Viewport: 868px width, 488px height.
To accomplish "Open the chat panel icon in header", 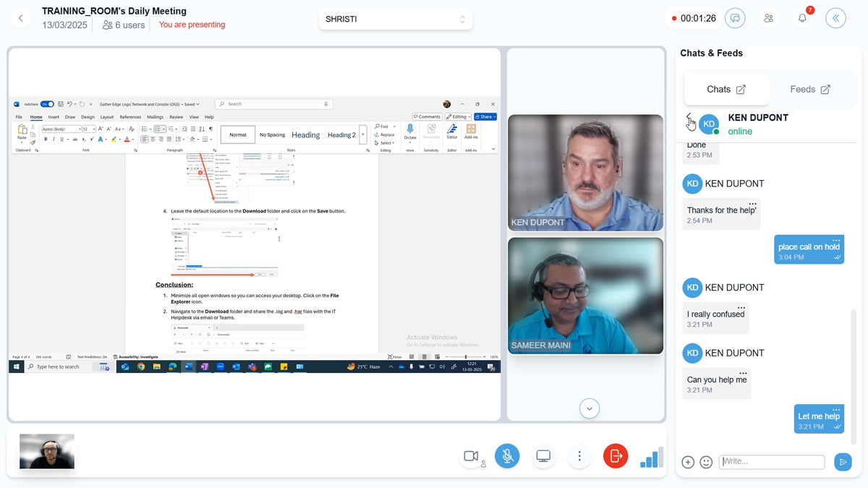I will tap(735, 19).
